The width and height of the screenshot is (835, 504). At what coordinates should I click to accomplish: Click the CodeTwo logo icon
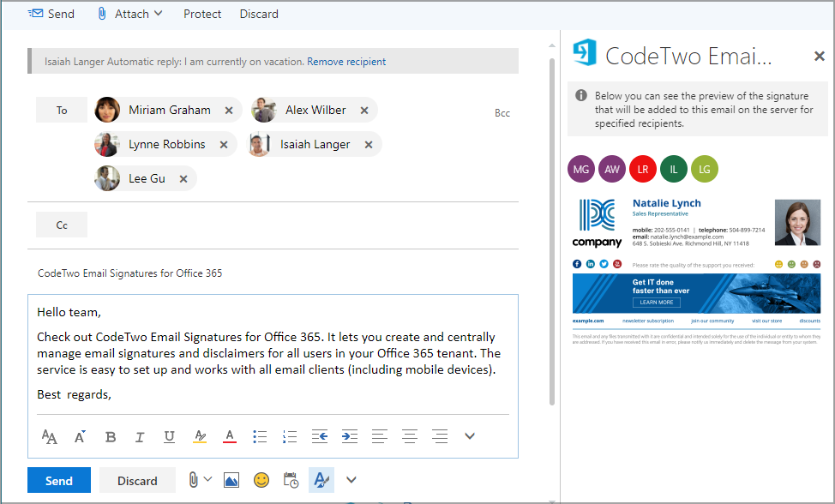pos(585,52)
